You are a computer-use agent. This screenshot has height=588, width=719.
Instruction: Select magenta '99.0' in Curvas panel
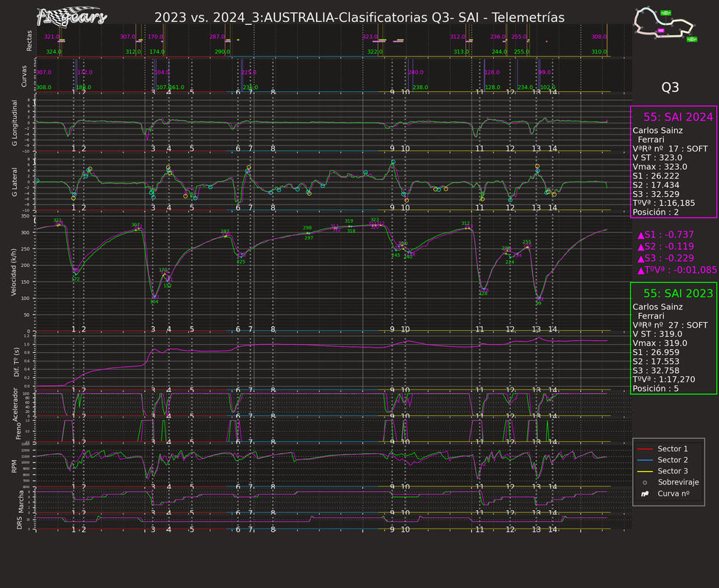click(545, 73)
